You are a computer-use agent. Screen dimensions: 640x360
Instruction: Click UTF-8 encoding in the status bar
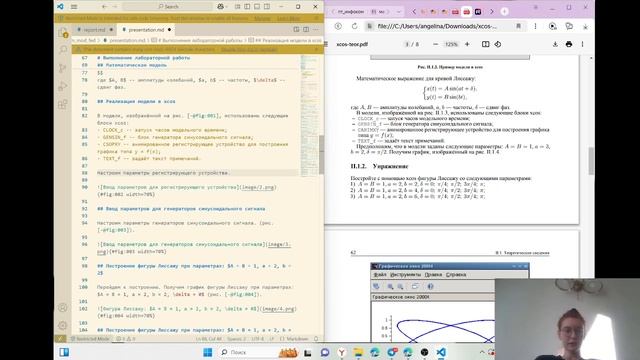click(258, 339)
